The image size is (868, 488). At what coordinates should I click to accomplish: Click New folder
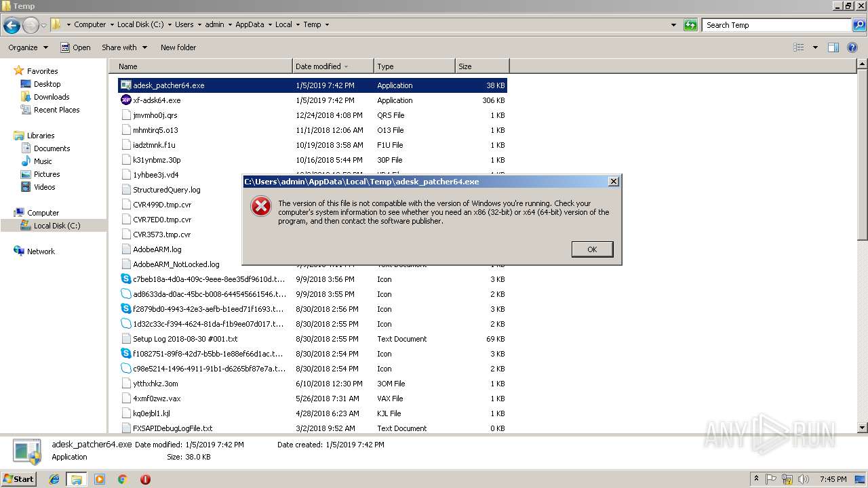coord(178,47)
